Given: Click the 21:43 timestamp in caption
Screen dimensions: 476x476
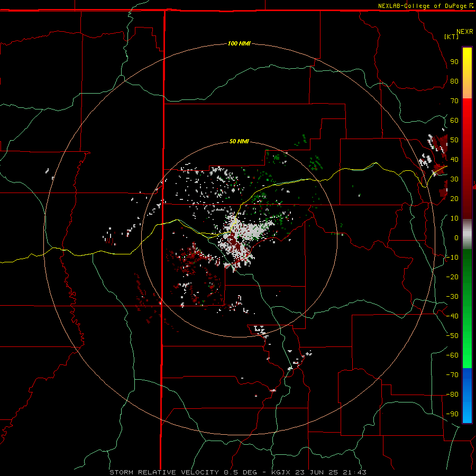Looking at the screenshot, I should click(354, 472).
